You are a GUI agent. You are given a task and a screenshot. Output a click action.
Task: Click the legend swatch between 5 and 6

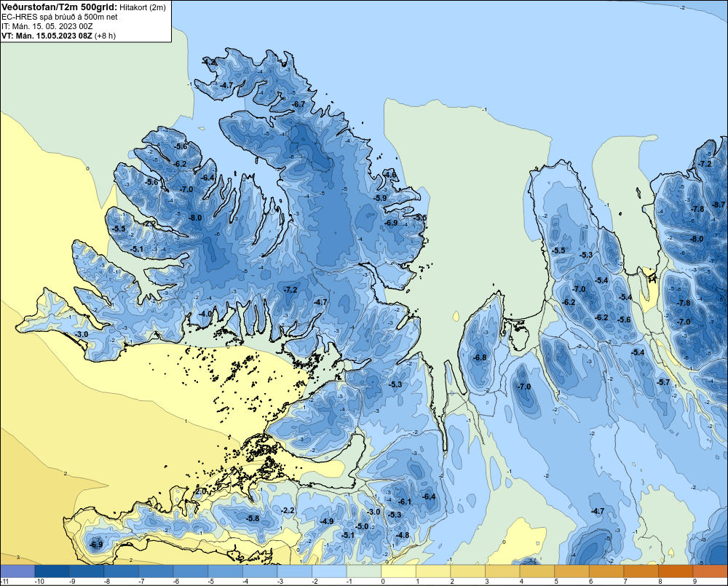point(572,571)
